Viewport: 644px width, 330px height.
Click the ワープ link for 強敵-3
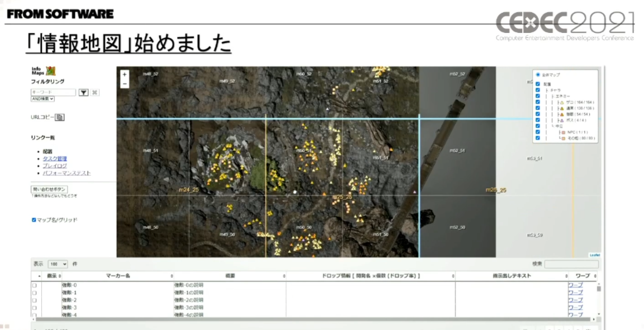click(x=575, y=307)
